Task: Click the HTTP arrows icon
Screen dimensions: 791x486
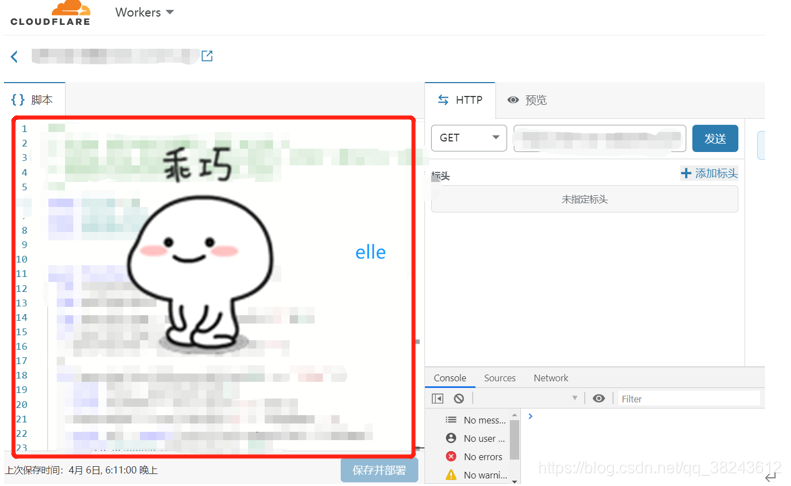Action: tap(443, 100)
